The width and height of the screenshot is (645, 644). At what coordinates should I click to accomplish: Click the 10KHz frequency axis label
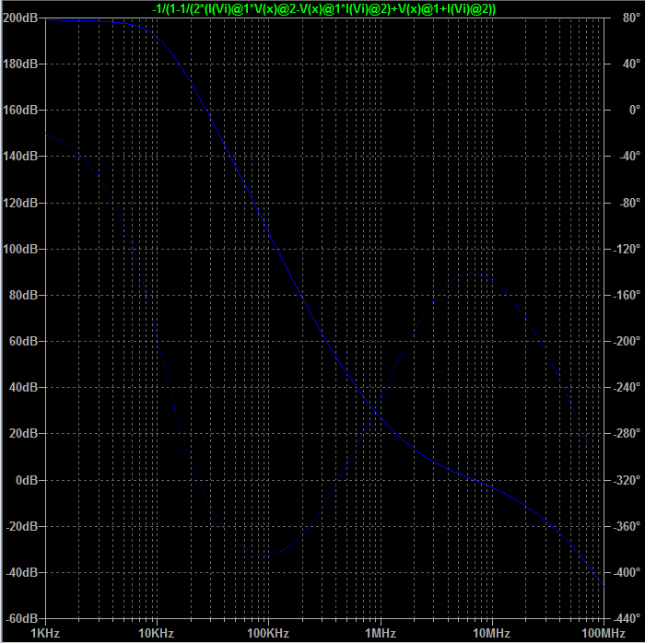coord(157,633)
